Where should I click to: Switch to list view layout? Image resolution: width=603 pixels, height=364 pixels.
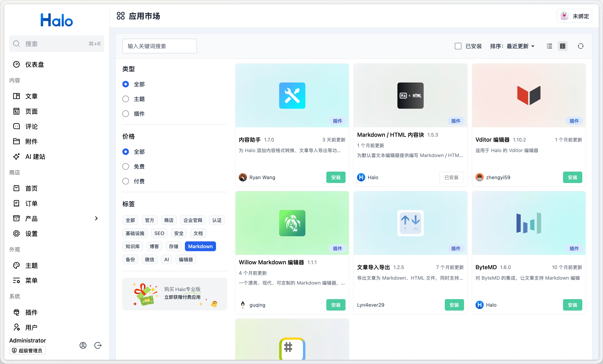pos(550,46)
